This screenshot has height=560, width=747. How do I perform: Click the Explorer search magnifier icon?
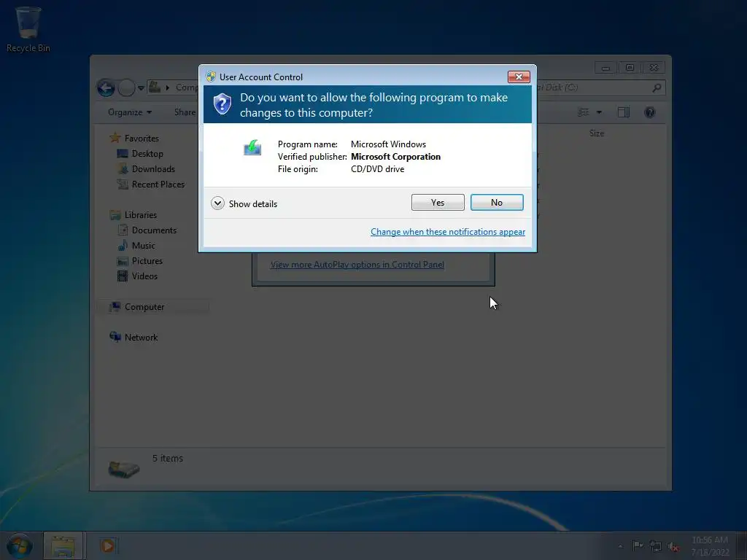(657, 87)
